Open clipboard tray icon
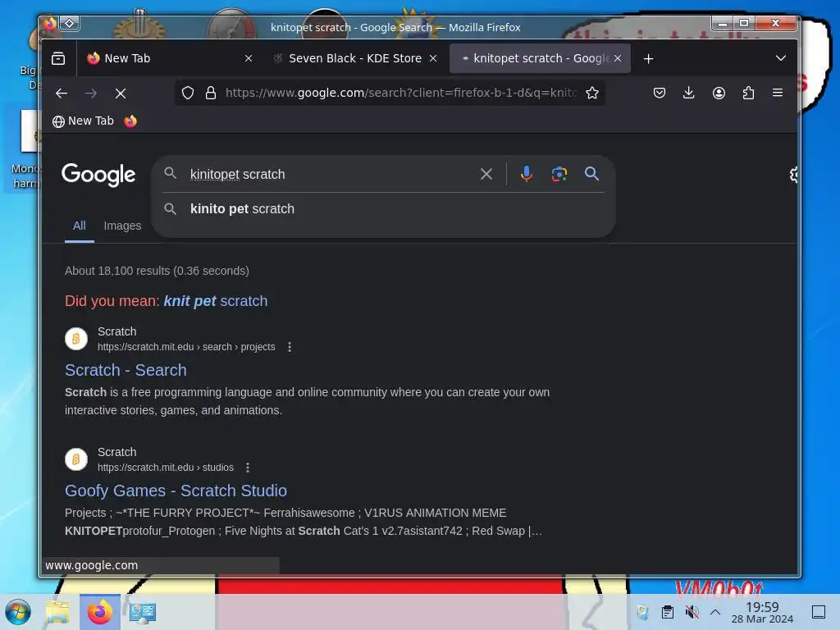 (668, 612)
